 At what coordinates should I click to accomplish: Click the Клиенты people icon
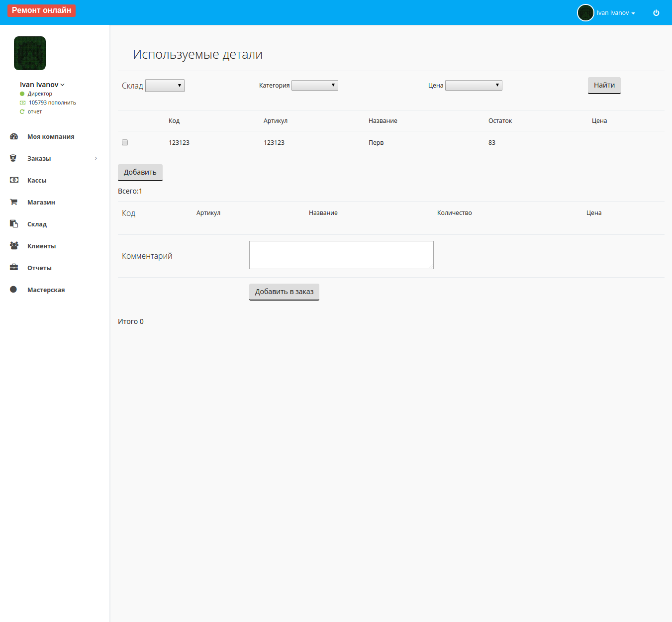coord(14,246)
